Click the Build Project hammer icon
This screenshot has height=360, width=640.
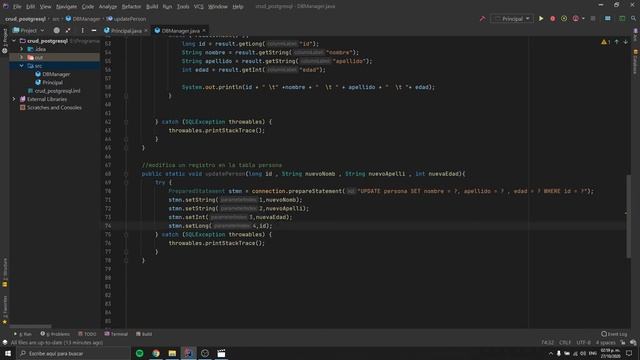[x=482, y=19]
